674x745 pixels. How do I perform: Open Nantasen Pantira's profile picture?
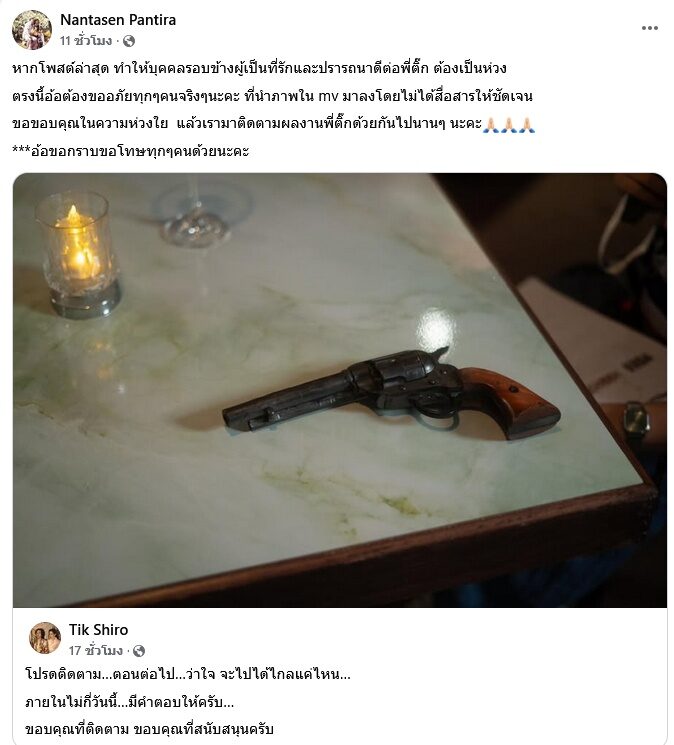pos(32,29)
